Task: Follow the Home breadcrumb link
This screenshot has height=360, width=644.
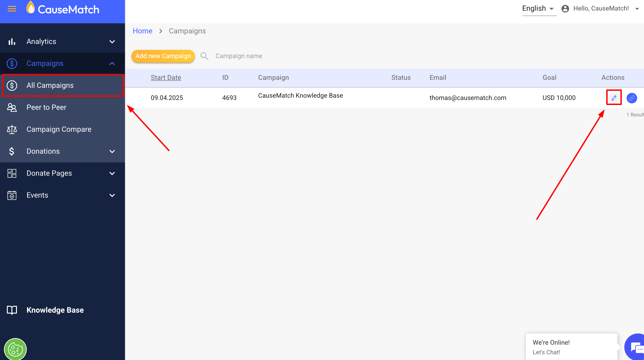Action: (142, 31)
